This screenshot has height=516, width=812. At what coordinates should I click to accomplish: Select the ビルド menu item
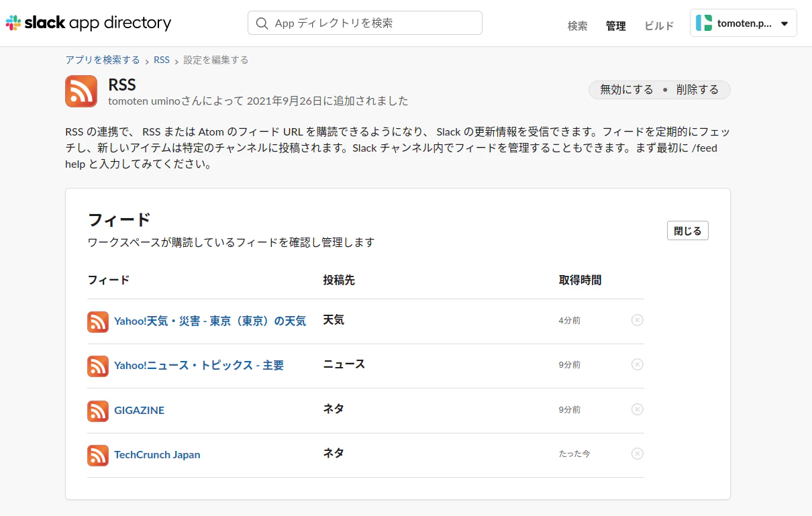[658, 26]
